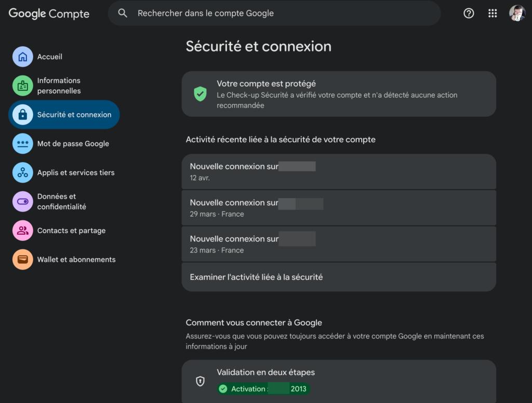Click Examiner l'activité liée à la sécurité
Image resolution: width=532 pixels, height=403 pixels.
(339, 277)
